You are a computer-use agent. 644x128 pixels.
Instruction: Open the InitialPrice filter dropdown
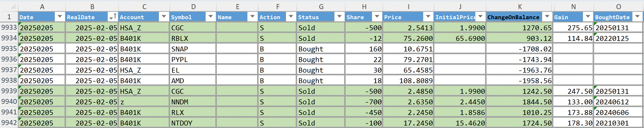pos(480,17)
